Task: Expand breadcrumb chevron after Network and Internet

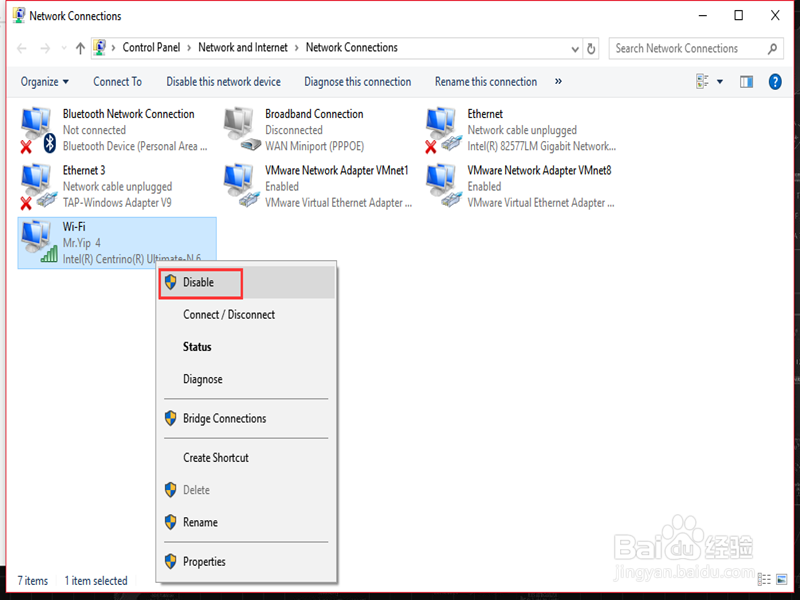Action: [296, 48]
